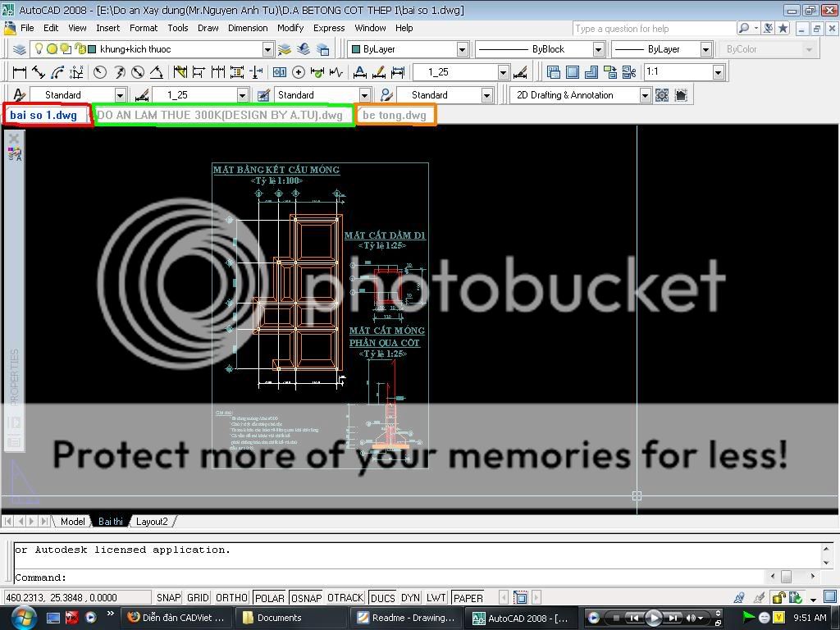Open the Modify menu

pos(290,28)
